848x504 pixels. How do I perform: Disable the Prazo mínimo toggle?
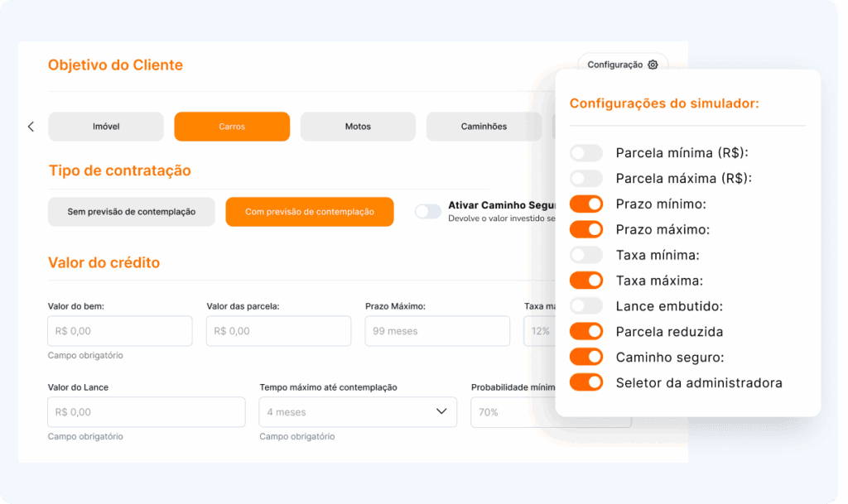pos(586,204)
